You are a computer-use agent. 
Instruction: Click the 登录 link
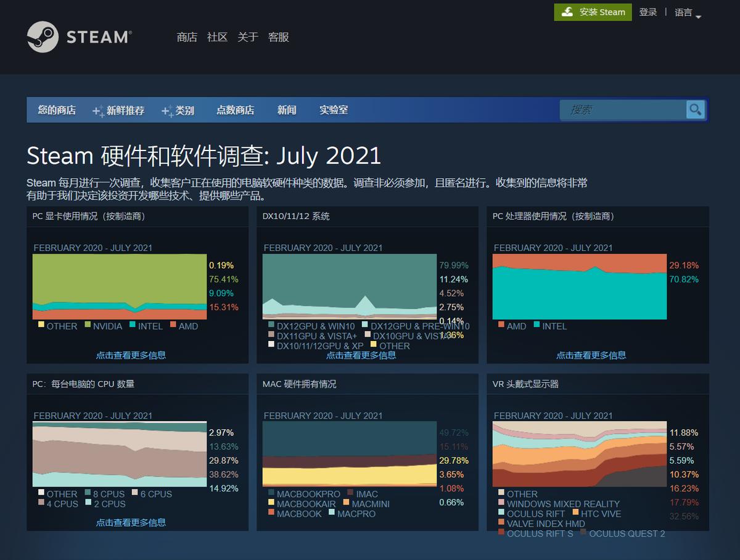coord(648,12)
